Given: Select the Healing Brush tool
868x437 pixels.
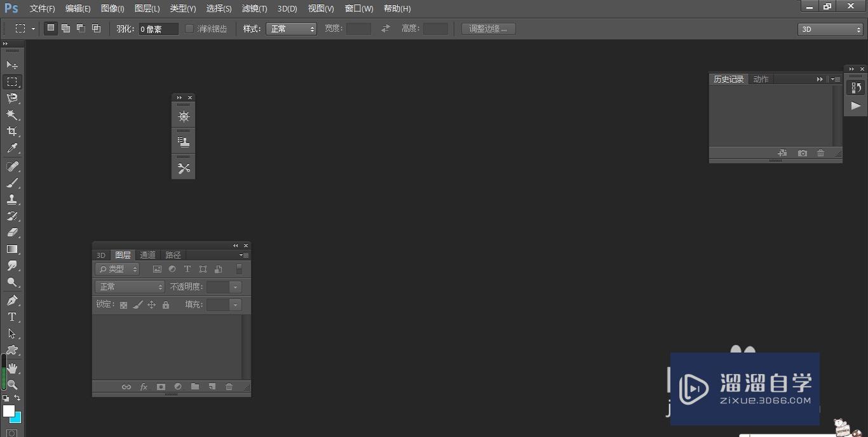Looking at the screenshot, I should click(12, 166).
